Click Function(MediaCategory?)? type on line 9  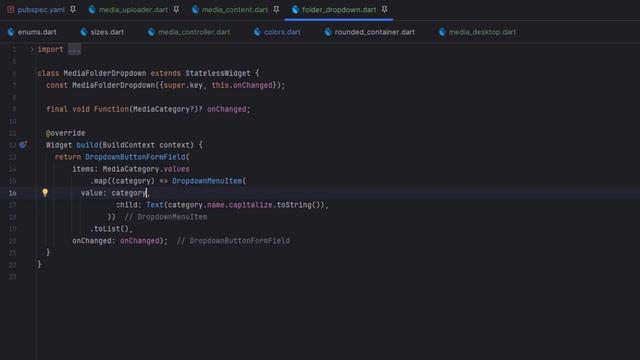point(148,109)
